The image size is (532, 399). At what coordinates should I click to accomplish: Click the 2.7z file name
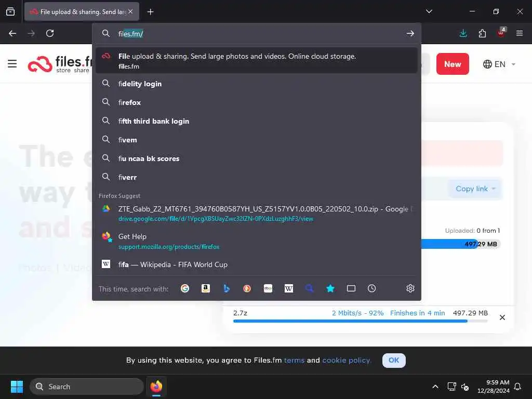click(240, 313)
